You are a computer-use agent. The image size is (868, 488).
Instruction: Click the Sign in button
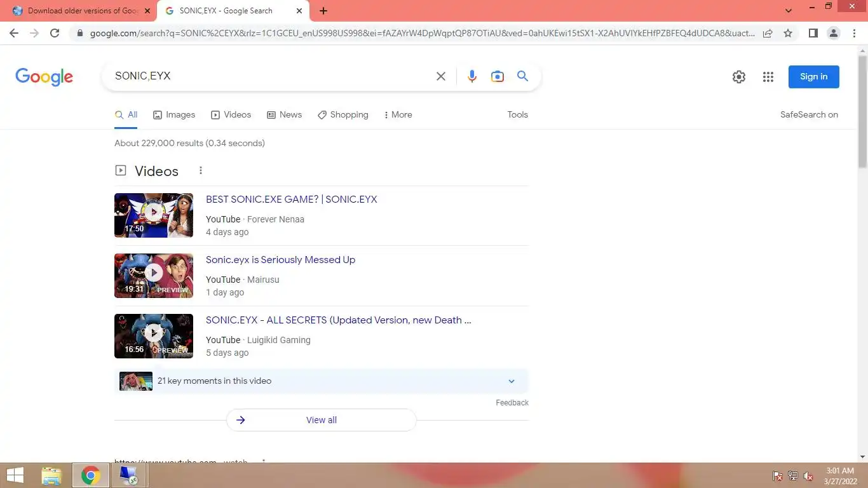tap(814, 77)
